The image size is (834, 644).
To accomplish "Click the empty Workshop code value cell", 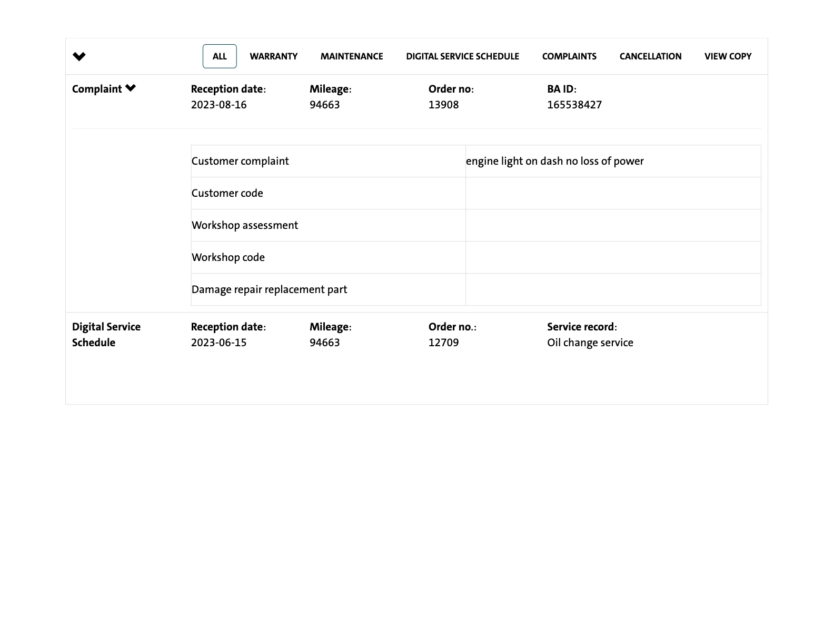I will [613, 257].
